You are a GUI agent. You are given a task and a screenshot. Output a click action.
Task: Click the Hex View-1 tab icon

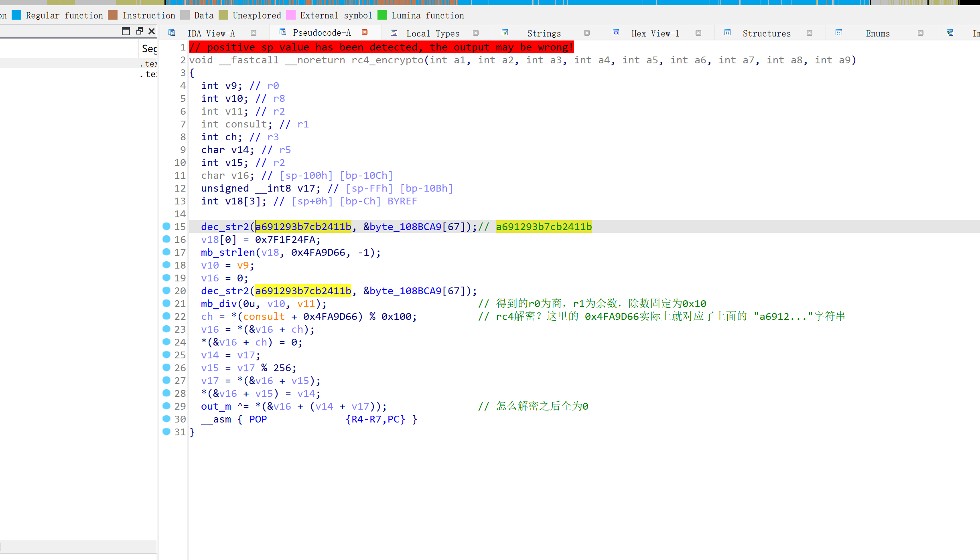[616, 33]
